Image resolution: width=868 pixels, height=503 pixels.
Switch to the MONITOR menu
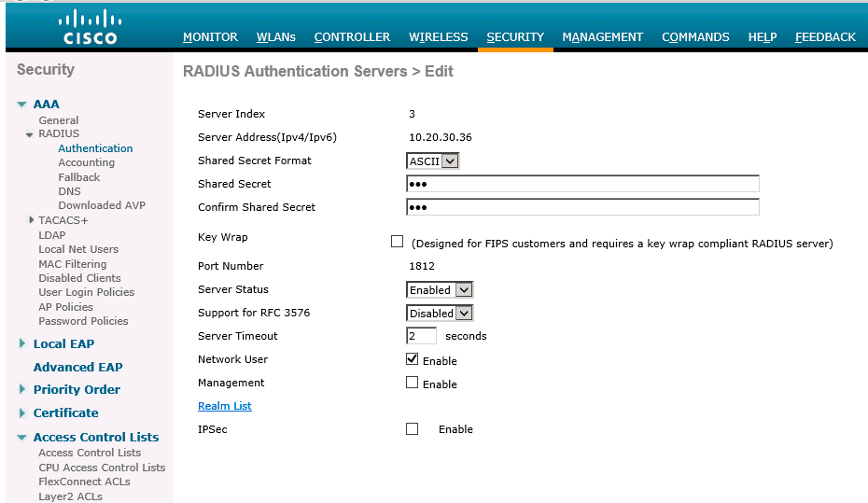pyautogui.click(x=210, y=37)
